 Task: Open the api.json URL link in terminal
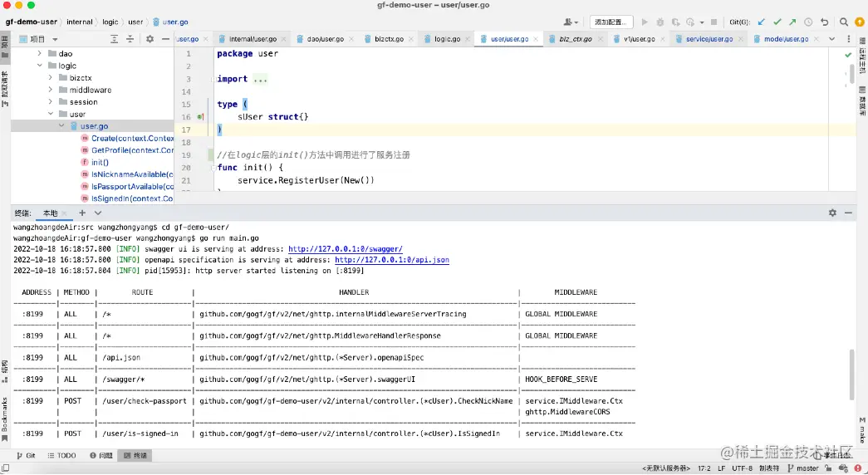392,260
